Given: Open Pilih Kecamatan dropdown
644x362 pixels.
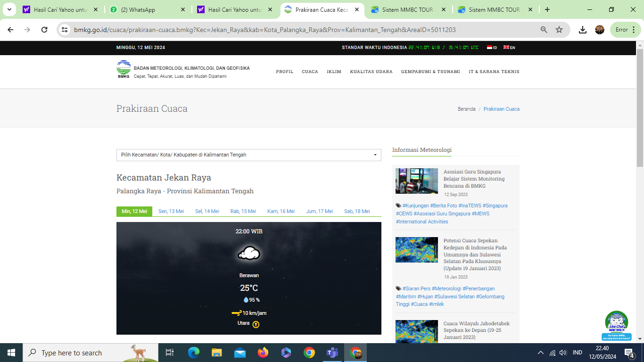Looking at the screenshot, I should [x=249, y=155].
